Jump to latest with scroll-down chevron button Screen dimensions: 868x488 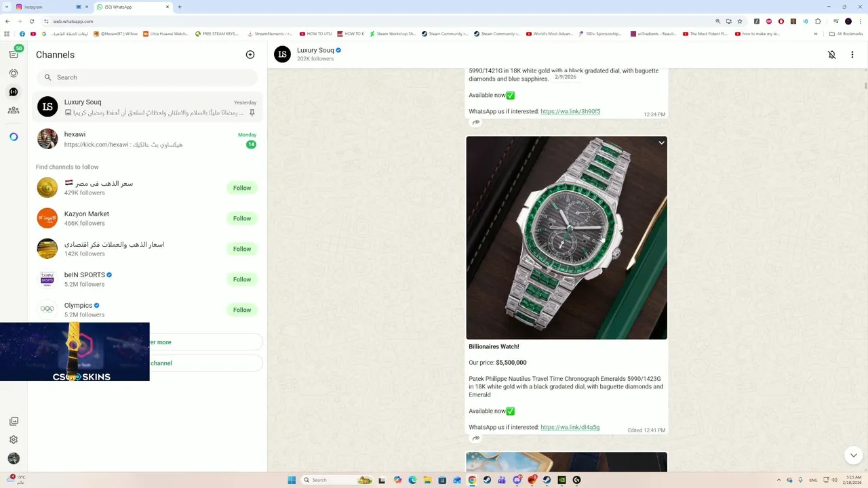(853, 455)
